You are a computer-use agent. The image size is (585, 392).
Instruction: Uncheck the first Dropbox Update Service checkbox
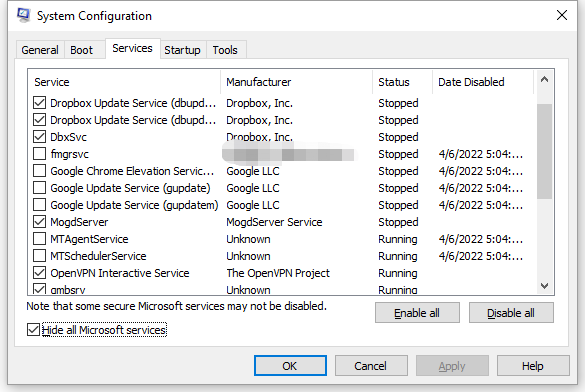[40, 103]
